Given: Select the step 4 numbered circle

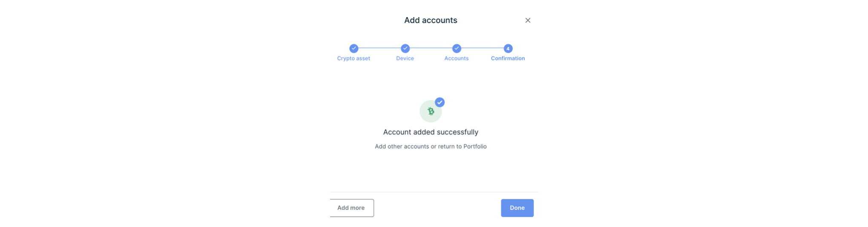Looking at the screenshot, I should (508, 48).
